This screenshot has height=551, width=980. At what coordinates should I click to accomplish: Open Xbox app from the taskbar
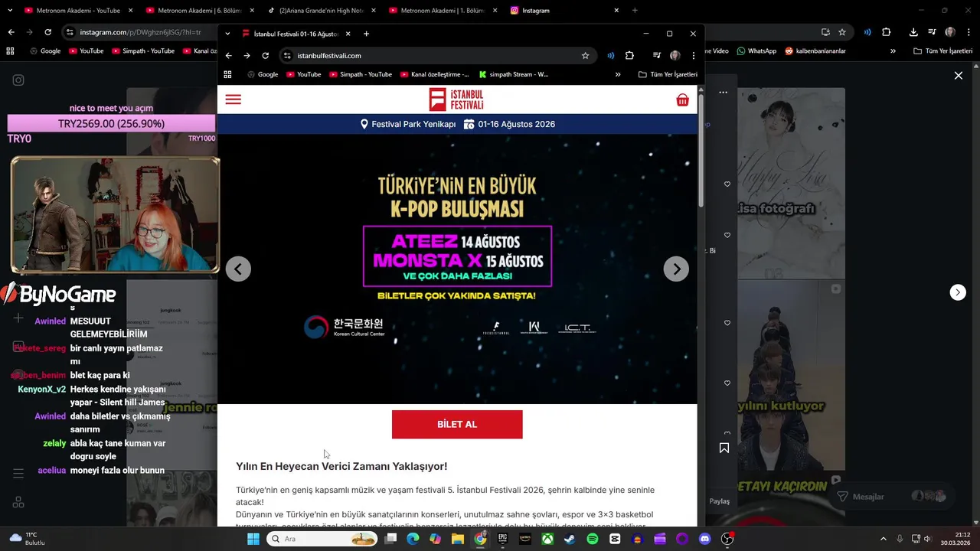coord(547,539)
